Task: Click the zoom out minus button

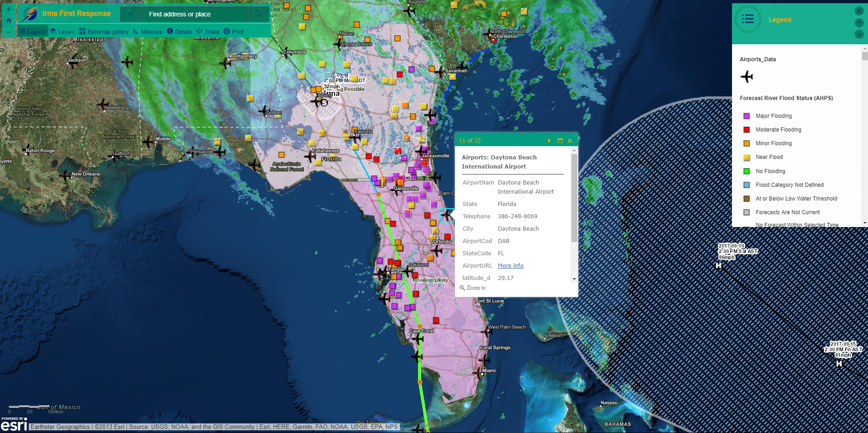Action: coord(9,32)
